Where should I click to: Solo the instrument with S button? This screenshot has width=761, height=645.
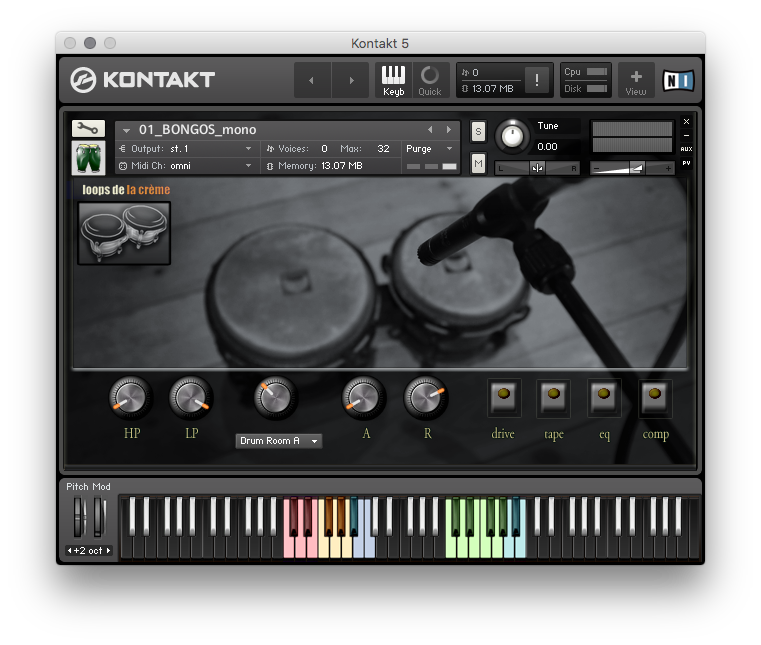click(478, 131)
